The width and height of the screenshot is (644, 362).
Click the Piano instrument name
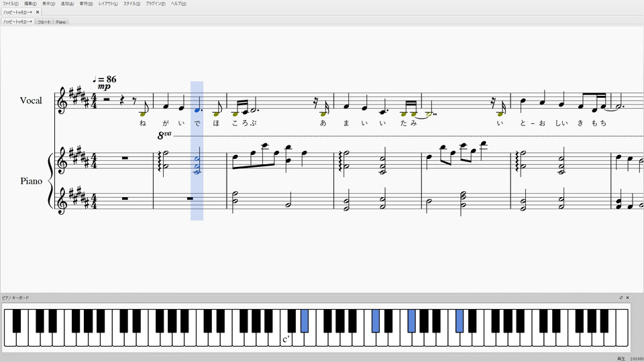click(32, 181)
